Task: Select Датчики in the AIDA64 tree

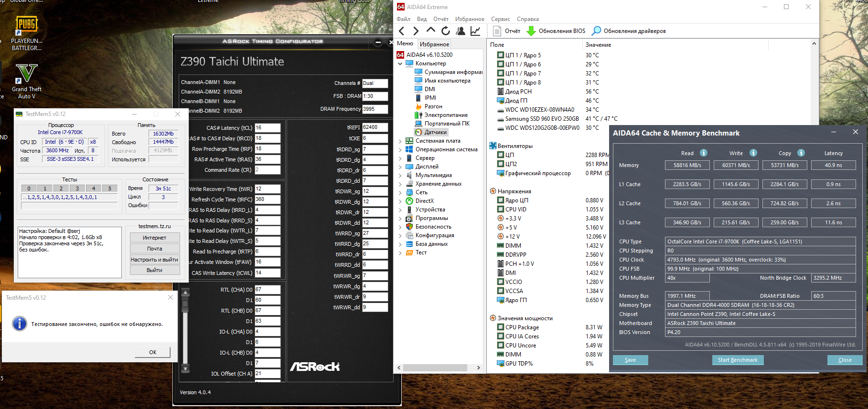Action: click(x=431, y=132)
